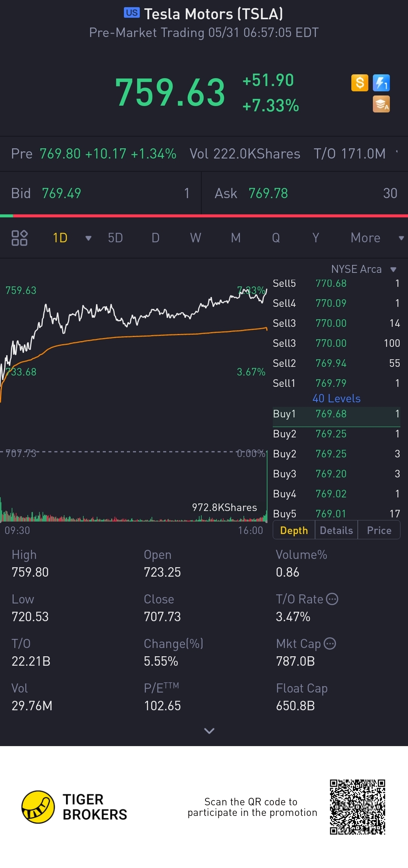Tap the Buy2 row with quantity 3

(336, 454)
